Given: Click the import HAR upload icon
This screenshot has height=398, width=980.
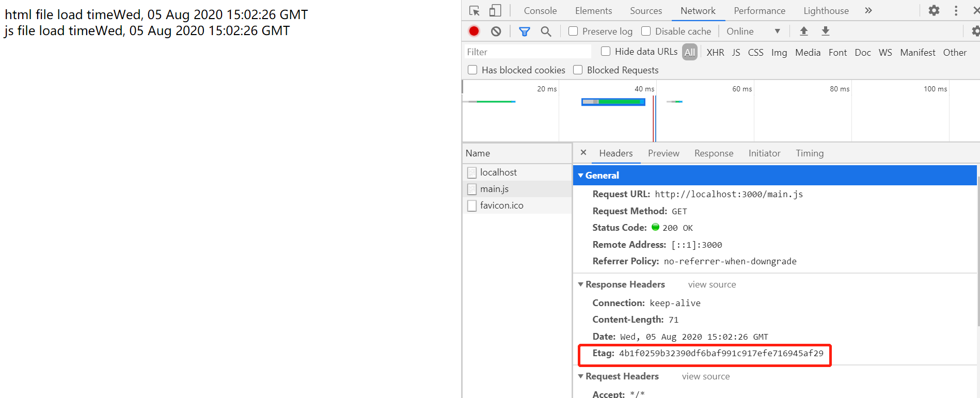Looking at the screenshot, I should click(803, 31).
